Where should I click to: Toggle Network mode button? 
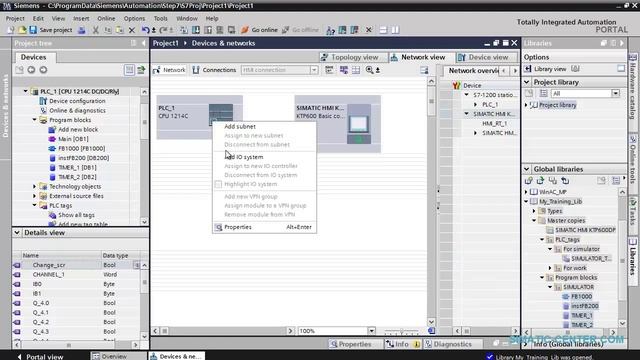(x=169, y=70)
